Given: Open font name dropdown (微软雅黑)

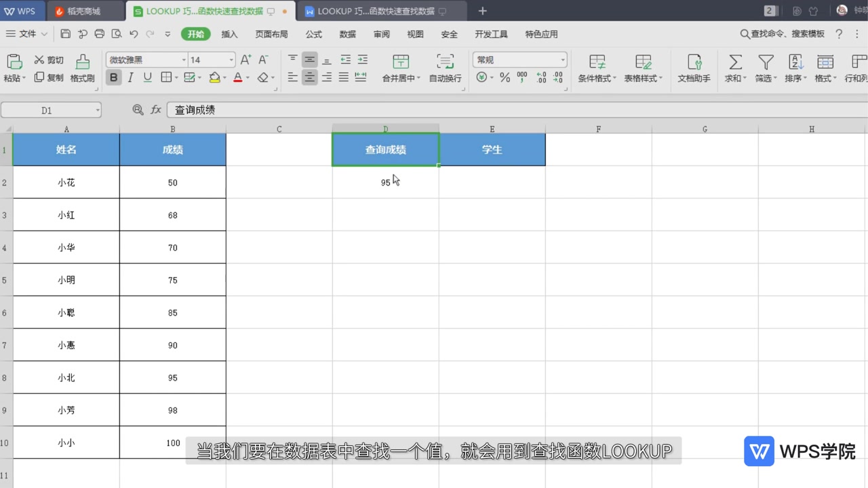Looking at the screenshot, I should (x=184, y=60).
